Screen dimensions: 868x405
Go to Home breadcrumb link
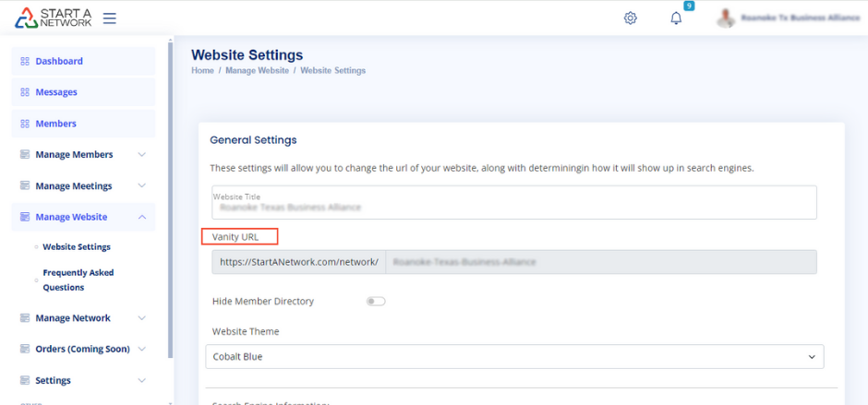pos(202,71)
